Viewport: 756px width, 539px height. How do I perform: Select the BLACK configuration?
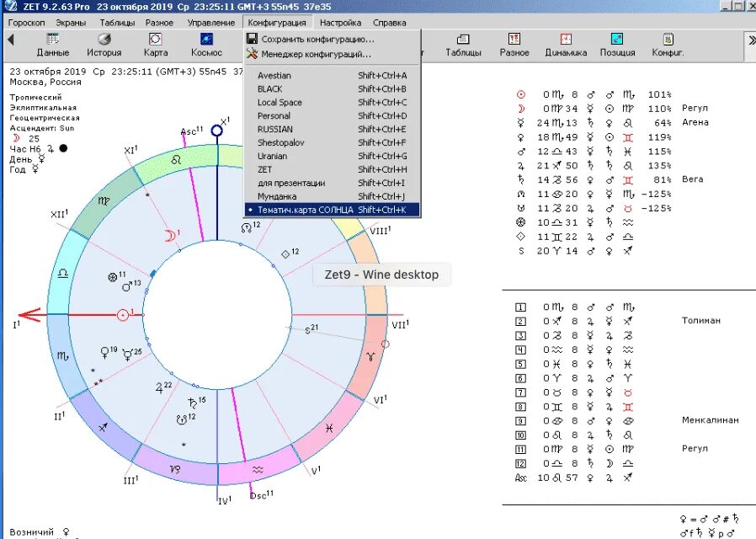coord(333,88)
